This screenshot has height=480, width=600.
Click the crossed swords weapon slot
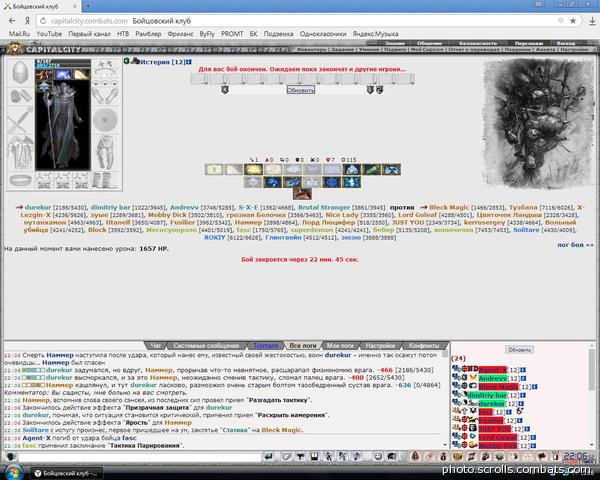tap(20, 120)
